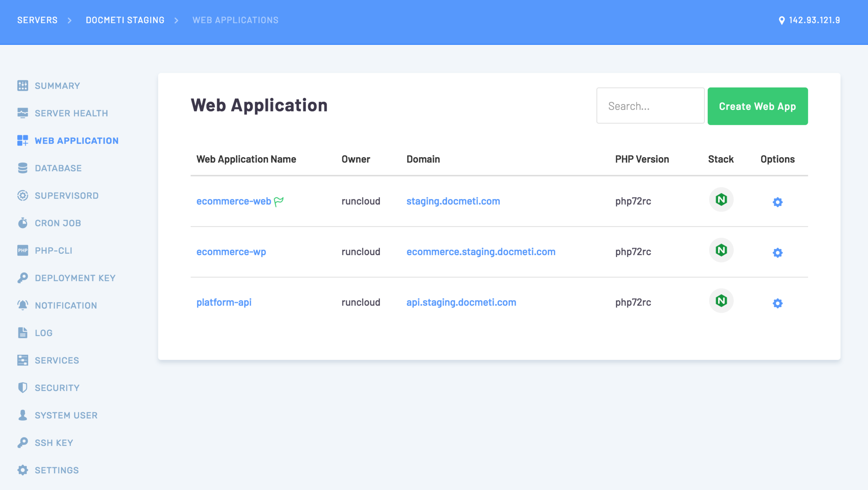Open the Database section in sidebar
This screenshot has width=868, height=490.
click(58, 168)
